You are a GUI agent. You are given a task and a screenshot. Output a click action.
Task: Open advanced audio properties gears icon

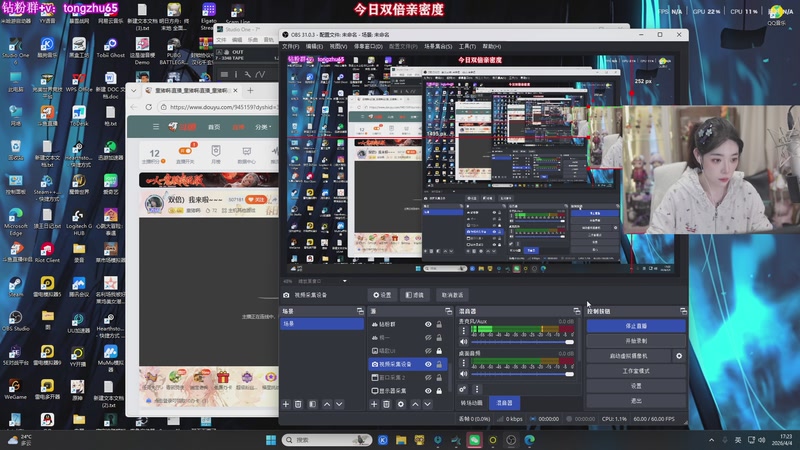point(462,389)
